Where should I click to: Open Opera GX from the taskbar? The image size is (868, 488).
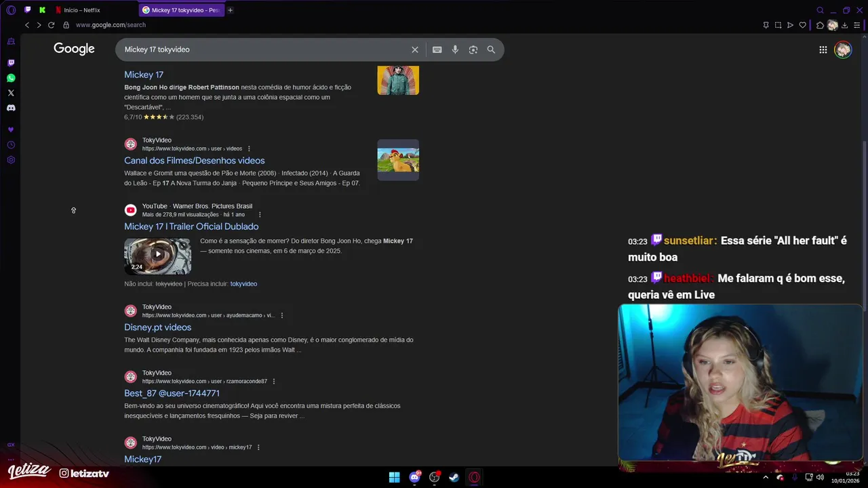click(x=474, y=477)
